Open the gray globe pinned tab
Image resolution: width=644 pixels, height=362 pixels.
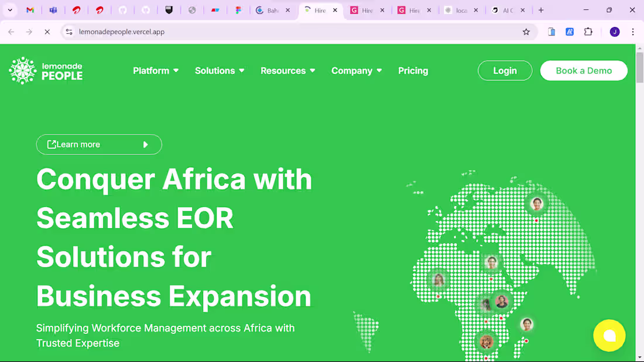(x=192, y=11)
